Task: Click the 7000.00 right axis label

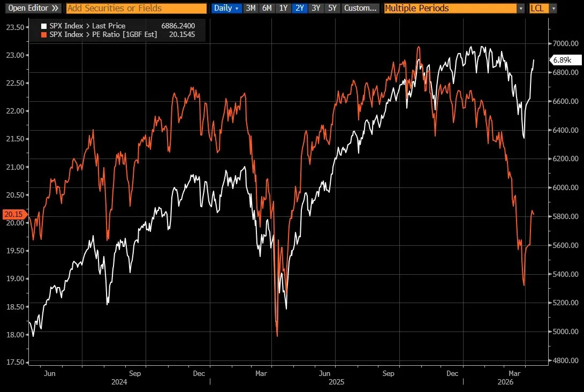Action: point(566,43)
